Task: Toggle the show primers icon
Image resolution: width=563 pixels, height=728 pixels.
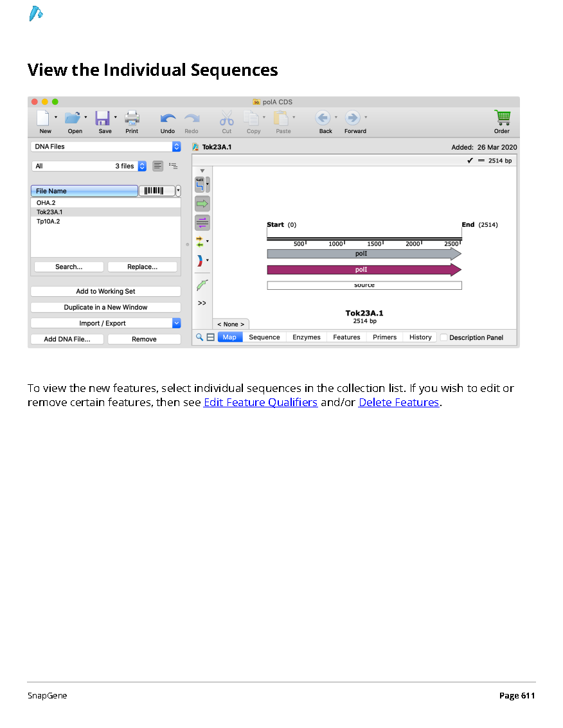Action: tap(202, 222)
